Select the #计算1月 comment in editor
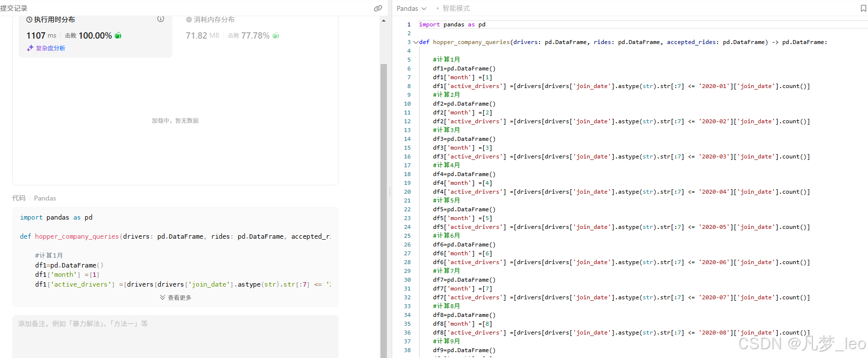 click(446, 60)
